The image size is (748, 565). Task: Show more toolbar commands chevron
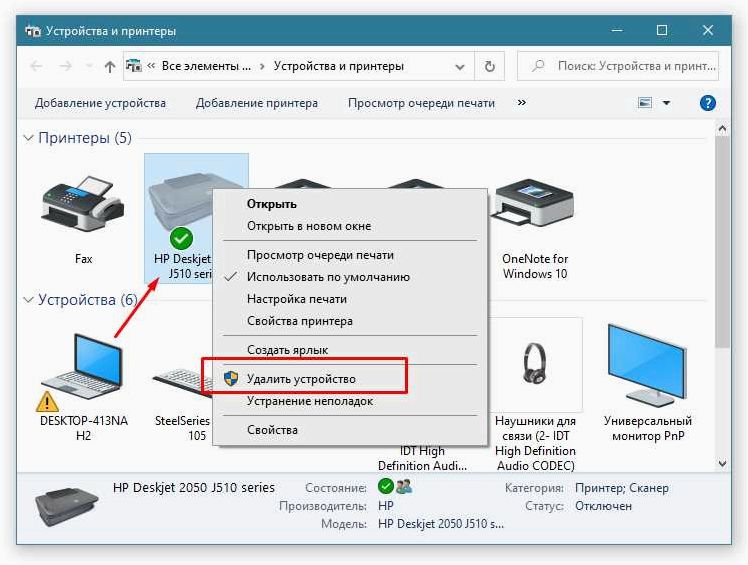(522, 103)
